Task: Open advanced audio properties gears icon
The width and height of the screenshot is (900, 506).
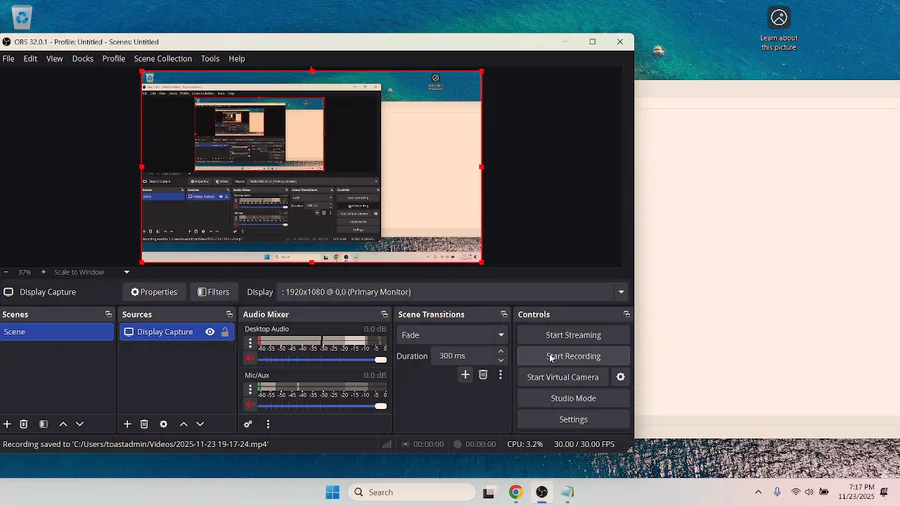Action: pyautogui.click(x=248, y=424)
